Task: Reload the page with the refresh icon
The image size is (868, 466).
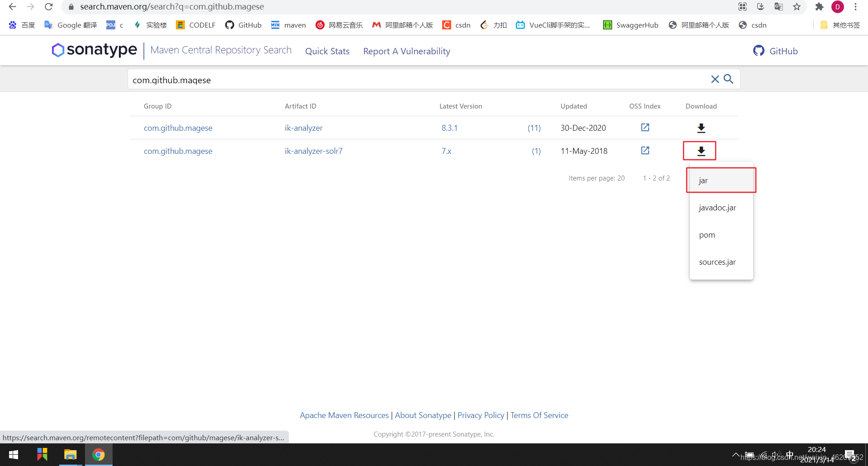Action: pyautogui.click(x=49, y=7)
